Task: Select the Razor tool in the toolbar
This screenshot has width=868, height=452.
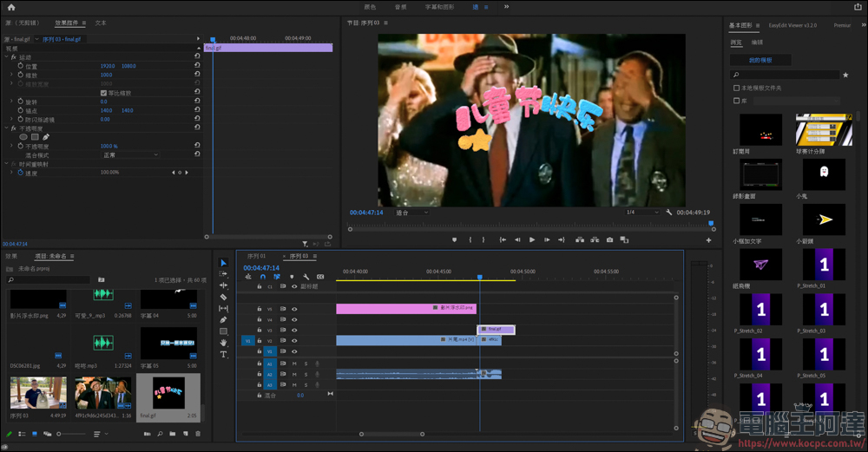Action: pyautogui.click(x=223, y=297)
